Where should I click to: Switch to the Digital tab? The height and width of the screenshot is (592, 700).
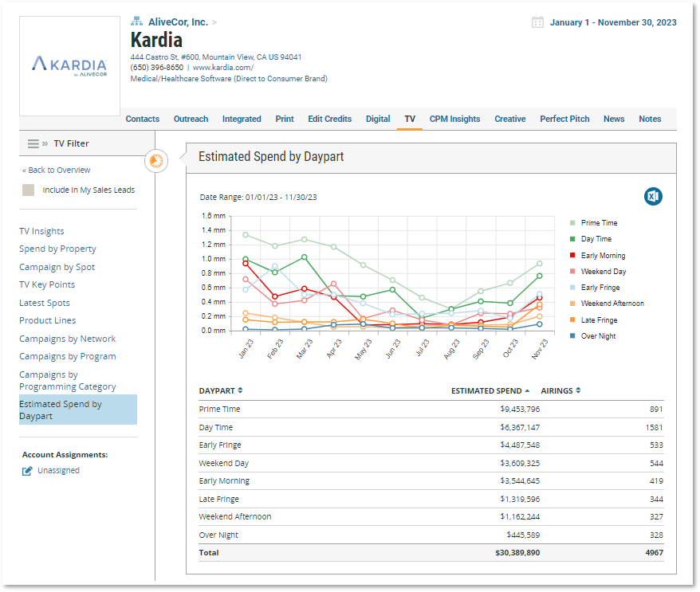[378, 119]
